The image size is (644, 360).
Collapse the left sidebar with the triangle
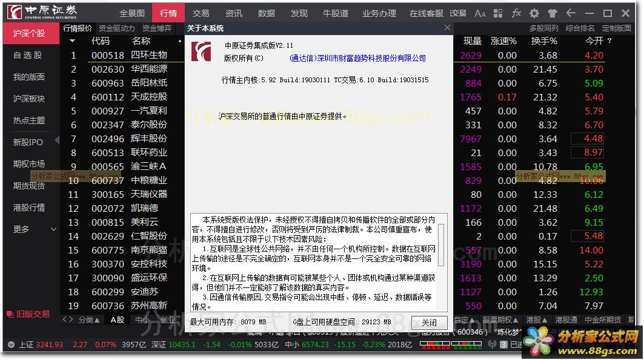pos(57,140)
